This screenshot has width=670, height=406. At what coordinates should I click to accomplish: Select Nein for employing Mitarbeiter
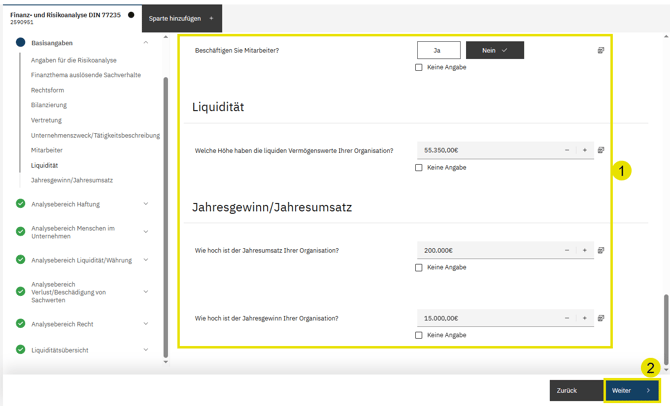point(495,50)
